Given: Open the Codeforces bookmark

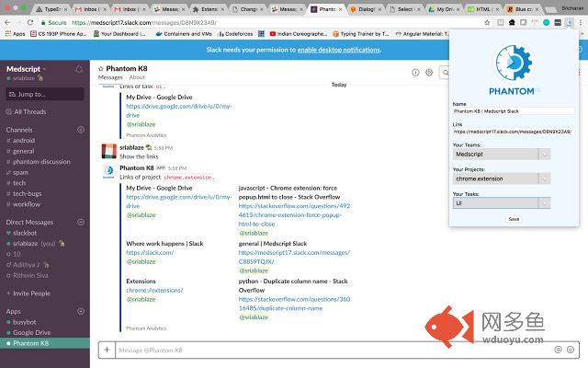Looking at the screenshot, I should (235, 34).
